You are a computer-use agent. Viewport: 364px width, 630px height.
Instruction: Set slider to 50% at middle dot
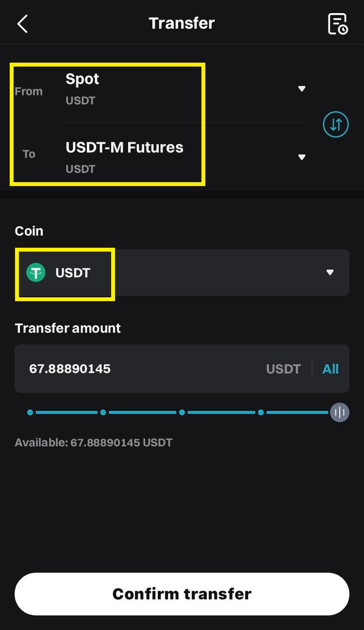pyautogui.click(x=182, y=412)
